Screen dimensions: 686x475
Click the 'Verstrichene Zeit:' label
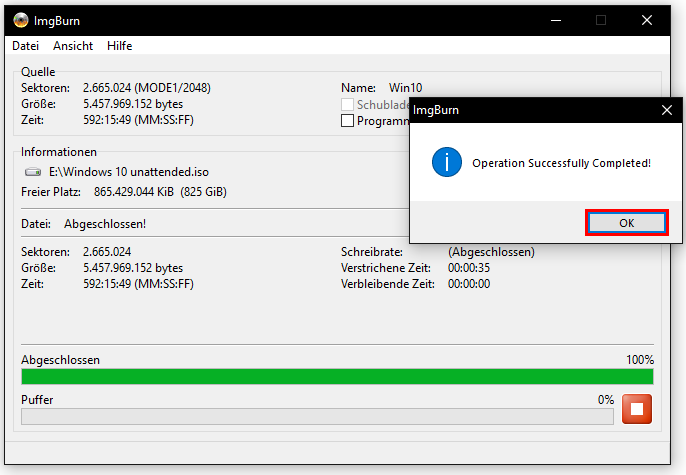click(x=386, y=268)
